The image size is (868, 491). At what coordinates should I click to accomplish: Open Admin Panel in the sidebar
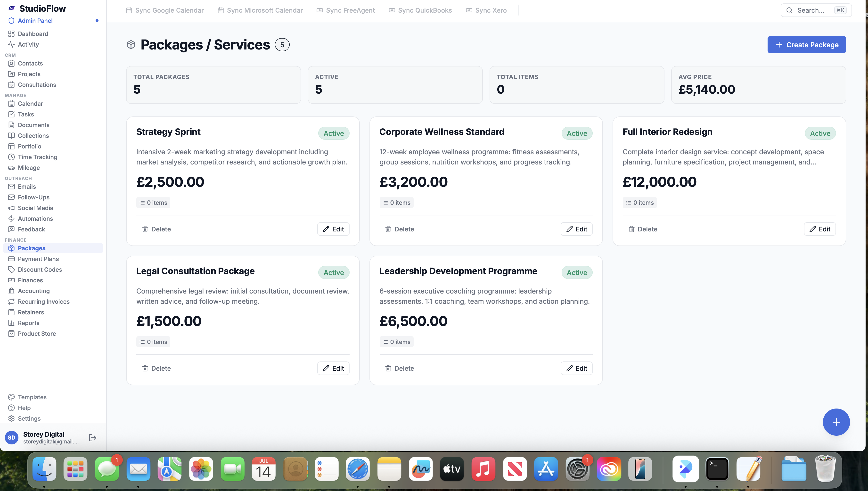pyautogui.click(x=35, y=21)
